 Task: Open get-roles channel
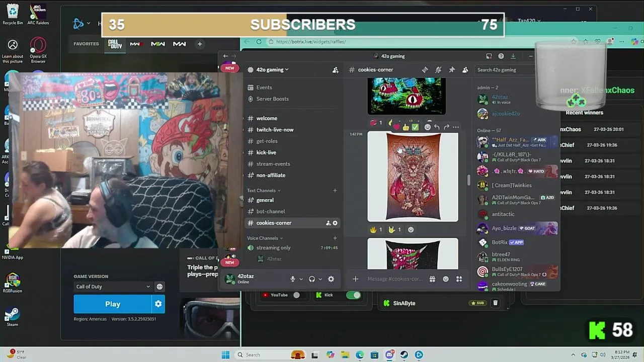coord(267,141)
